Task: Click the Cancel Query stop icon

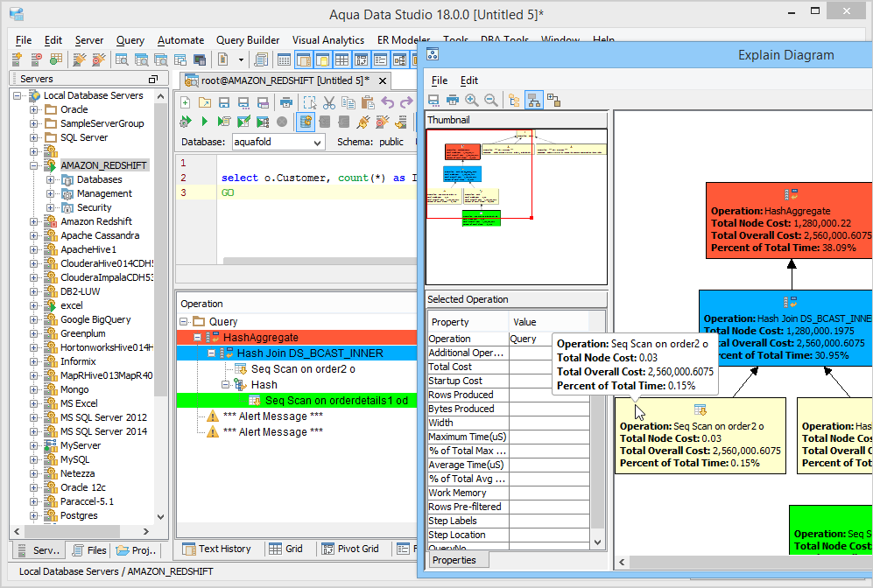Action: pyautogui.click(x=281, y=122)
